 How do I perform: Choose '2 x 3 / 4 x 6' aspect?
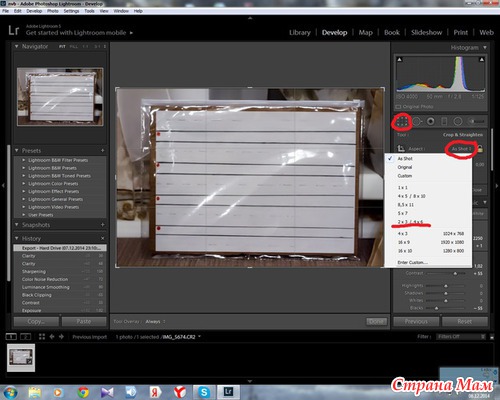(410, 222)
